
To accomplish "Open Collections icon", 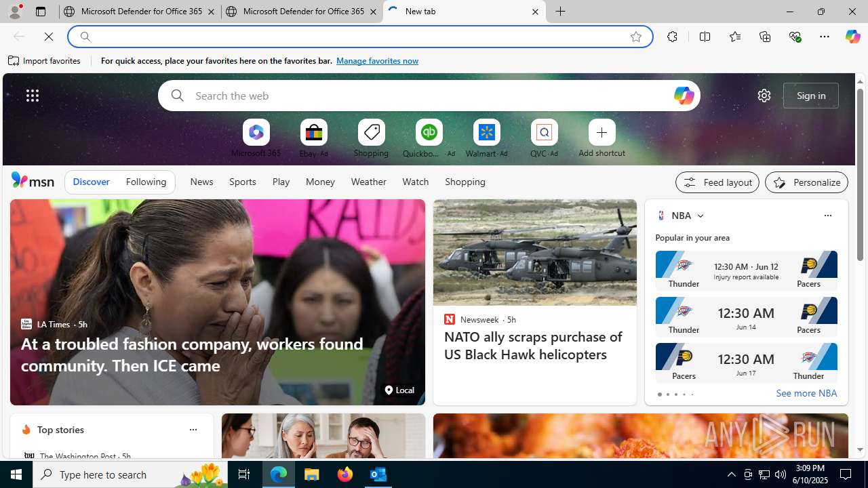I will point(765,37).
